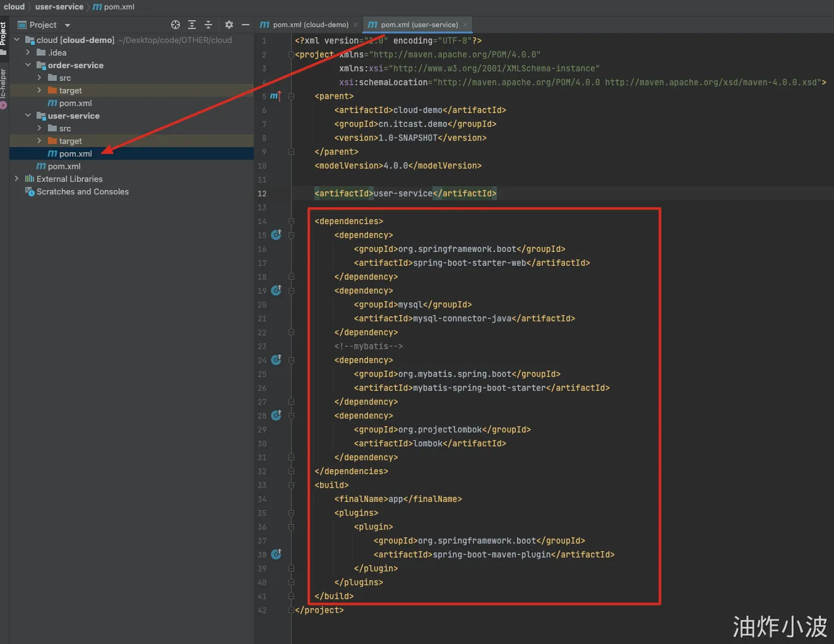Close the pom.xml (user-service) tab
This screenshot has height=644, width=834.
465,25
